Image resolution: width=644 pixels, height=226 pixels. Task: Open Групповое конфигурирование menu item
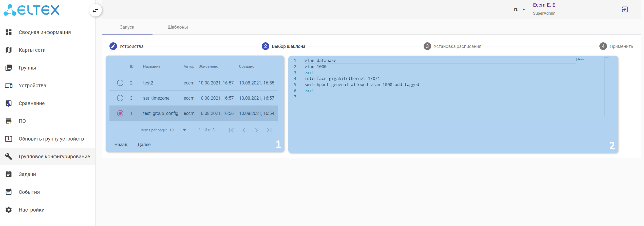[48, 157]
